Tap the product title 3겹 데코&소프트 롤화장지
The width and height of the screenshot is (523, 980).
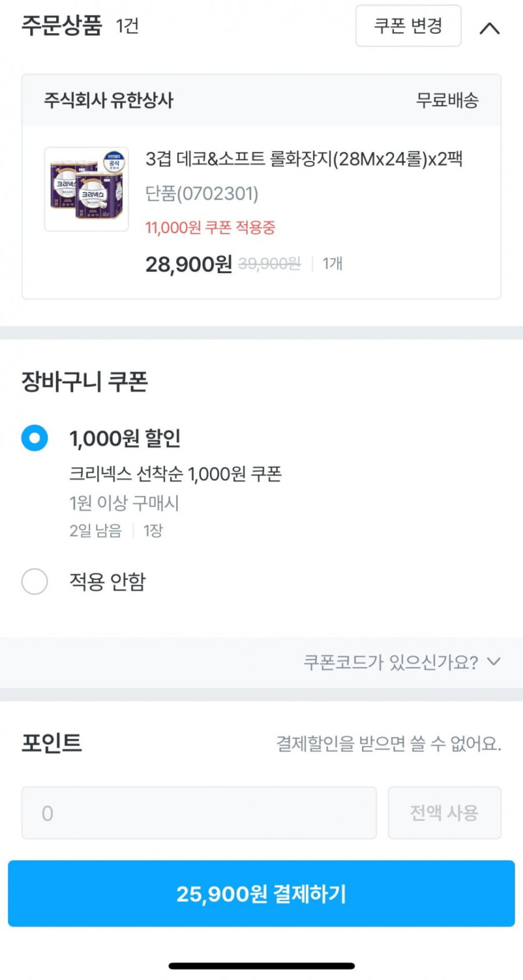tap(304, 159)
